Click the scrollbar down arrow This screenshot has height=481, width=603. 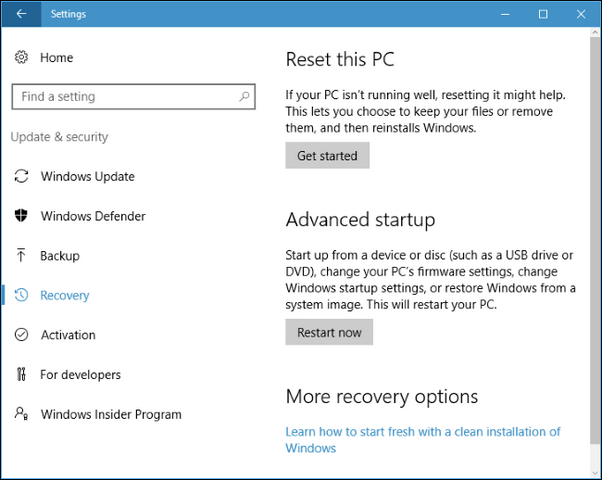point(595,472)
